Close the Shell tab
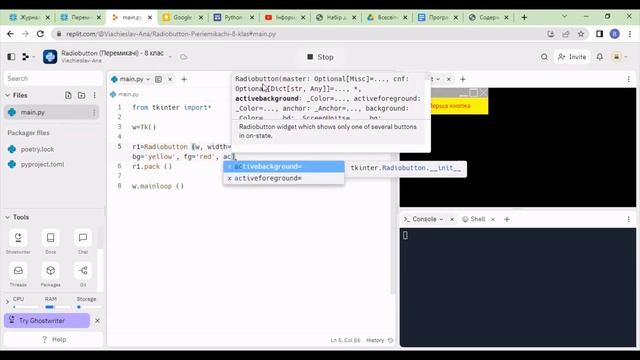Viewport: 640px width, 360px height. (493, 219)
